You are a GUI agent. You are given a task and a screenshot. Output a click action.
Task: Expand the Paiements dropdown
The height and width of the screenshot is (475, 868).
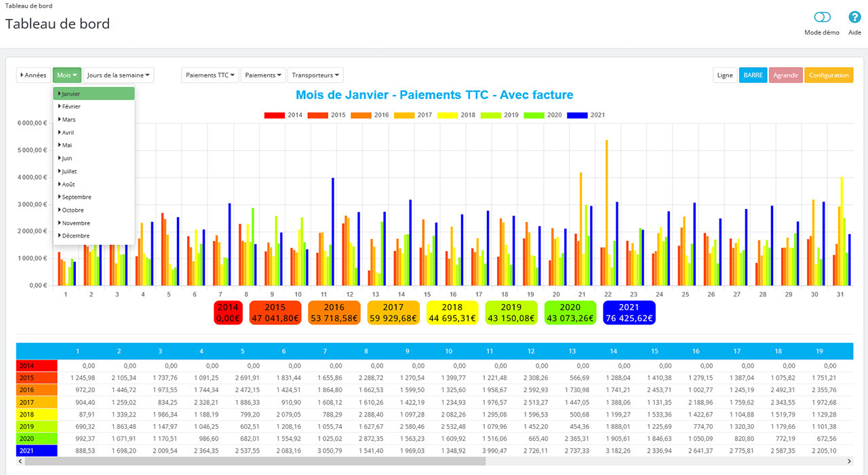[x=263, y=75]
